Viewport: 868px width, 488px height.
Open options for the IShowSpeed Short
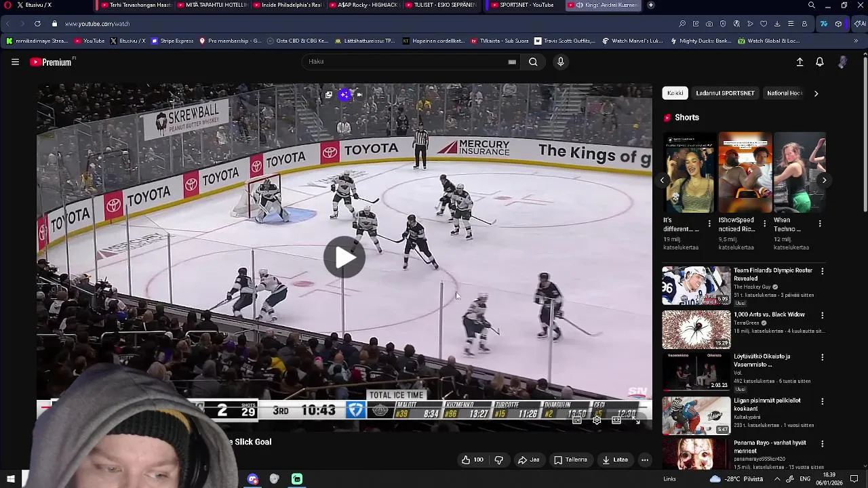click(765, 223)
